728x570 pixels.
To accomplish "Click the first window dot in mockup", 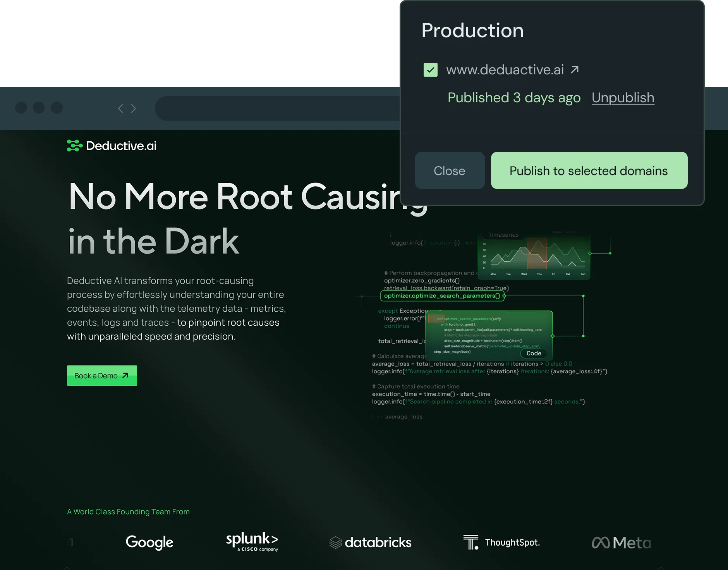I will 21,108.
